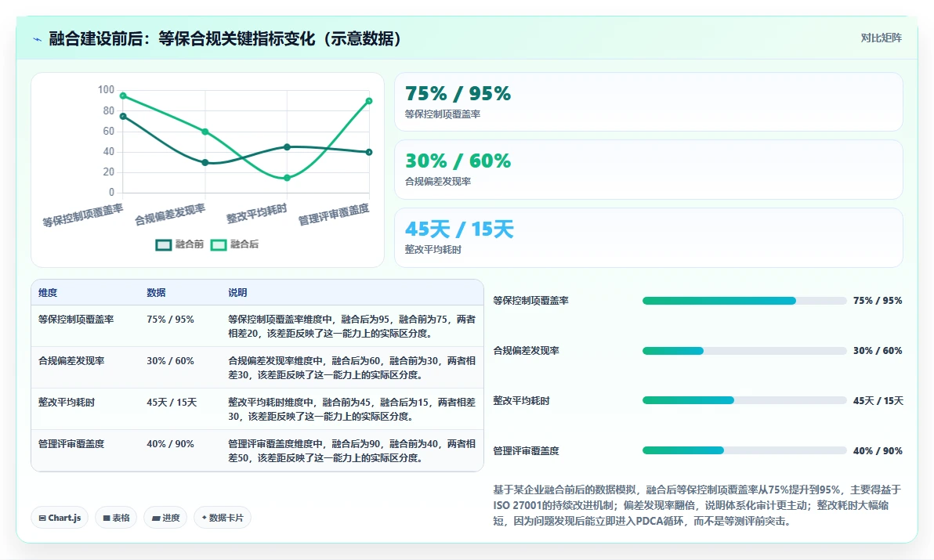Viewport: 934px width, 560px height.
Task: Click progress value 40% / 90% on right
Action: [878, 451]
